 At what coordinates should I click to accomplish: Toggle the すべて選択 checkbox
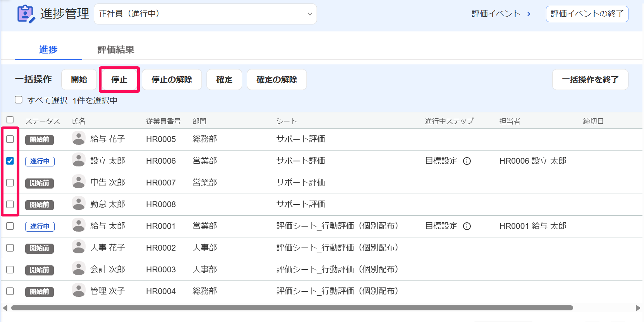19,100
